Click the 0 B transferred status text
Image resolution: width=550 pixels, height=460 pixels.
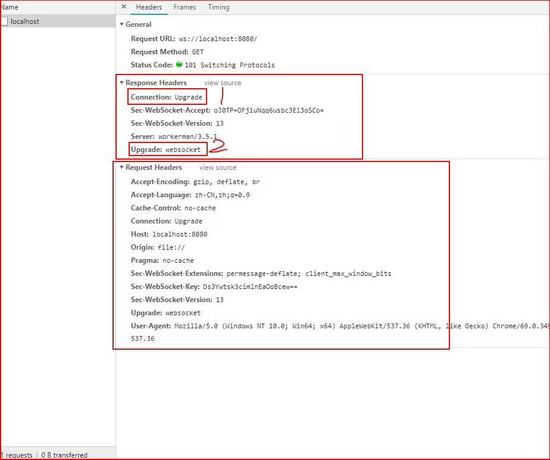click(64, 455)
